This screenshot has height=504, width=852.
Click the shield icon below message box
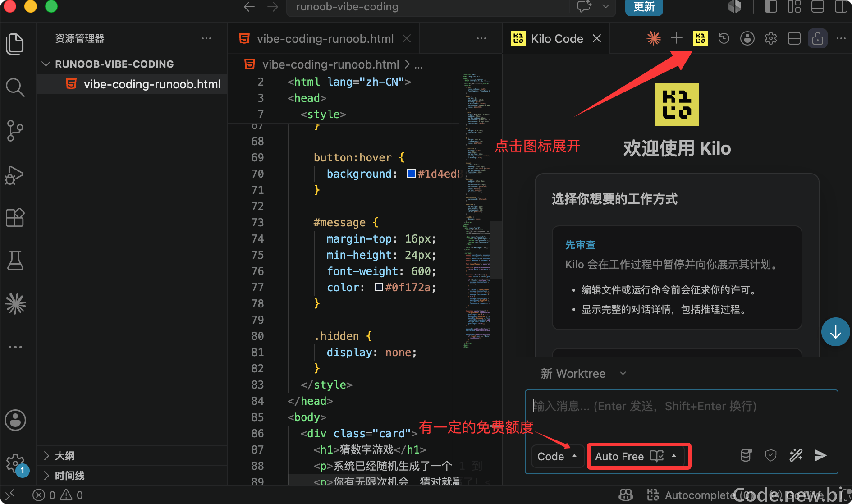click(x=771, y=456)
